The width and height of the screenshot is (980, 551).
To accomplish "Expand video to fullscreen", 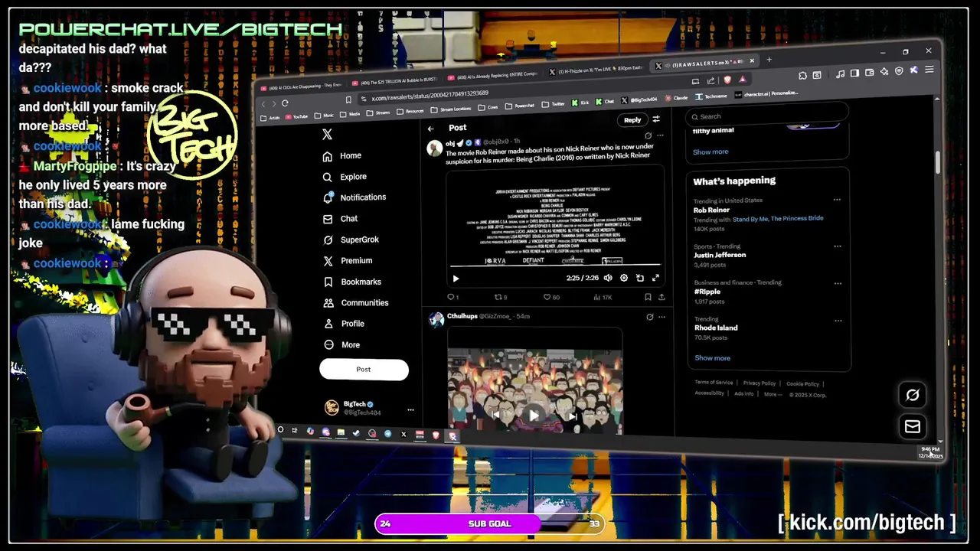I will (655, 278).
